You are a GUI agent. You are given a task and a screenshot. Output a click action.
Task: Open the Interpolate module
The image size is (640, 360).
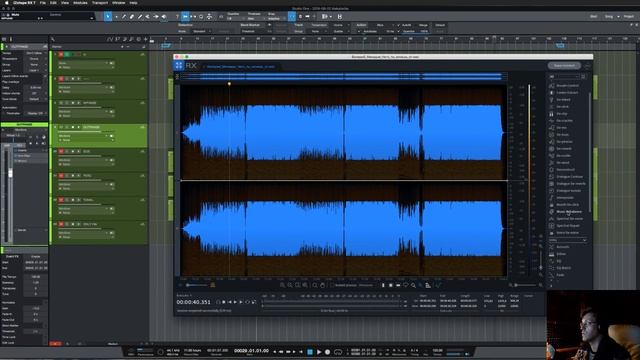565,198
